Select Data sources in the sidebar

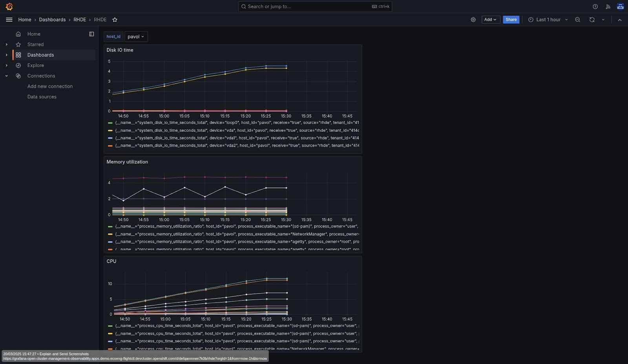pyautogui.click(x=42, y=97)
